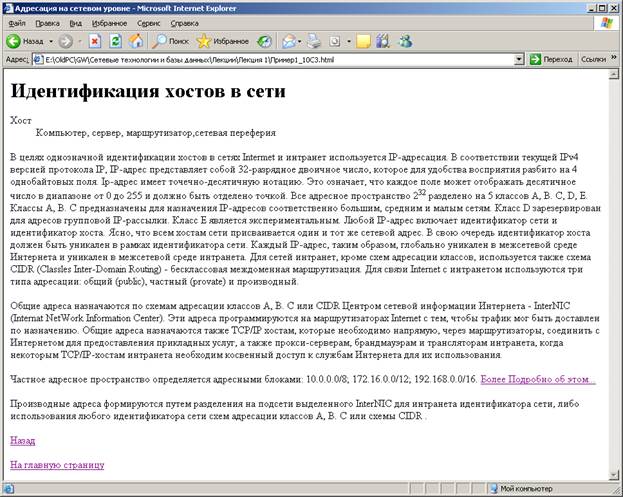The height and width of the screenshot is (497, 623).
Task: Click the Ссылки links toolbar label
Action: 593,59
